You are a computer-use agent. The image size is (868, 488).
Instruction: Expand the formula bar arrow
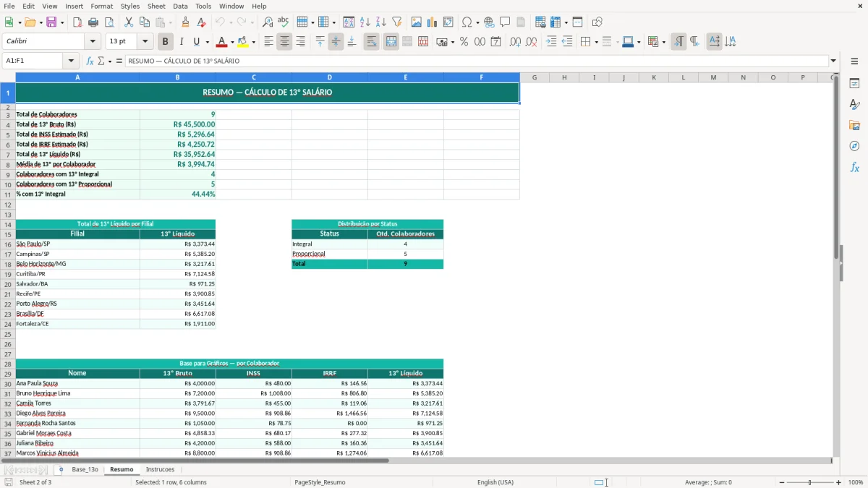(x=833, y=61)
